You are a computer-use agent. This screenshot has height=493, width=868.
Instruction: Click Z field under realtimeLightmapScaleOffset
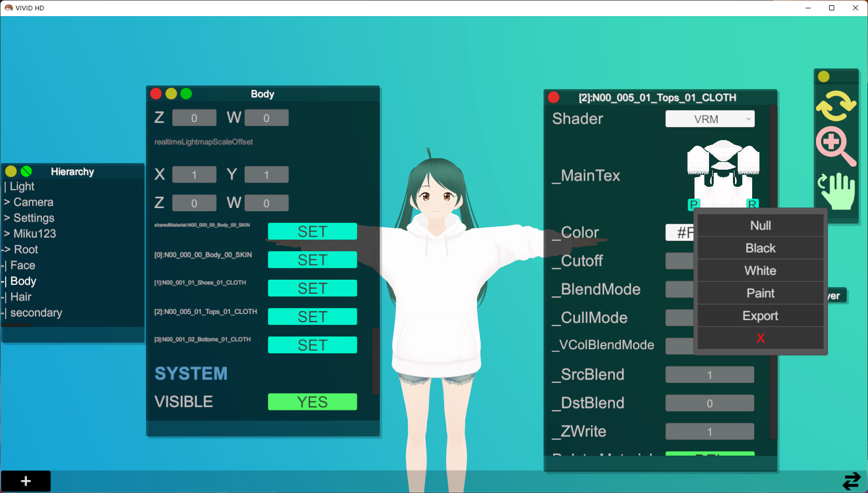pyautogui.click(x=194, y=203)
